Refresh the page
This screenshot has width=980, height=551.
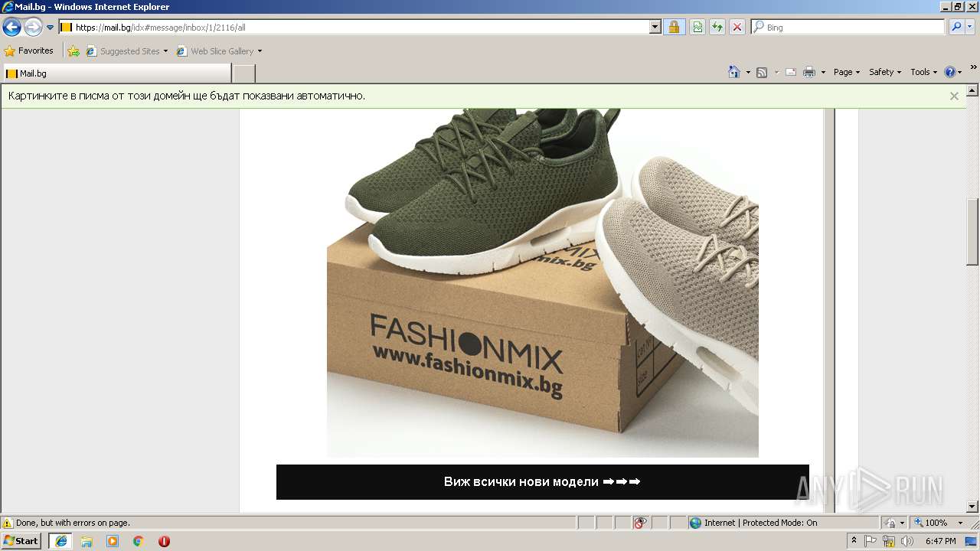[717, 28]
